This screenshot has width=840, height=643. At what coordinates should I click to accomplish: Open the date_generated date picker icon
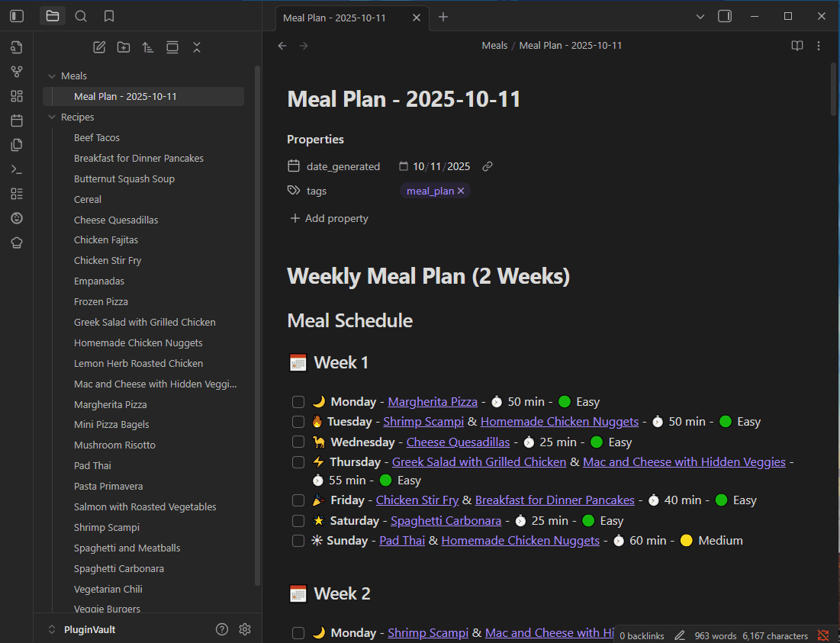[x=404, y=166]
